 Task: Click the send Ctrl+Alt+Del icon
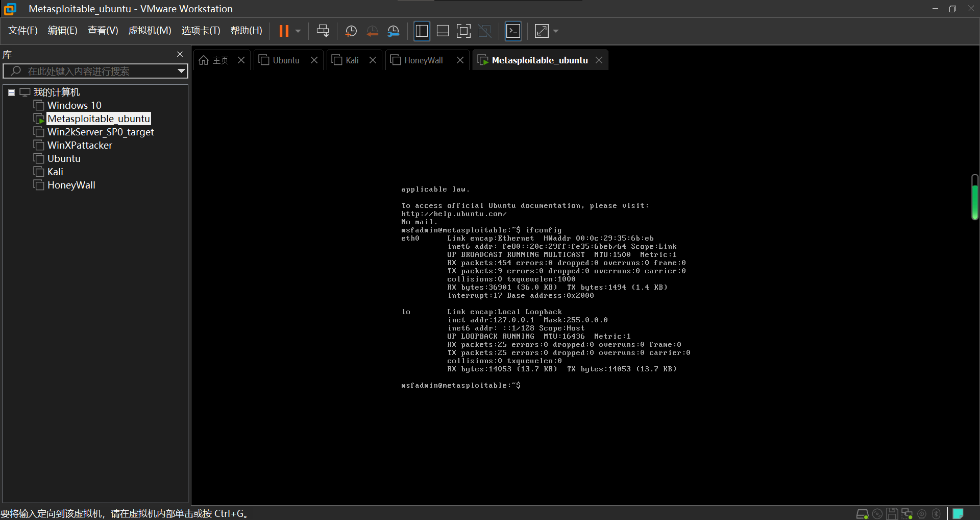tap(323, 31)
